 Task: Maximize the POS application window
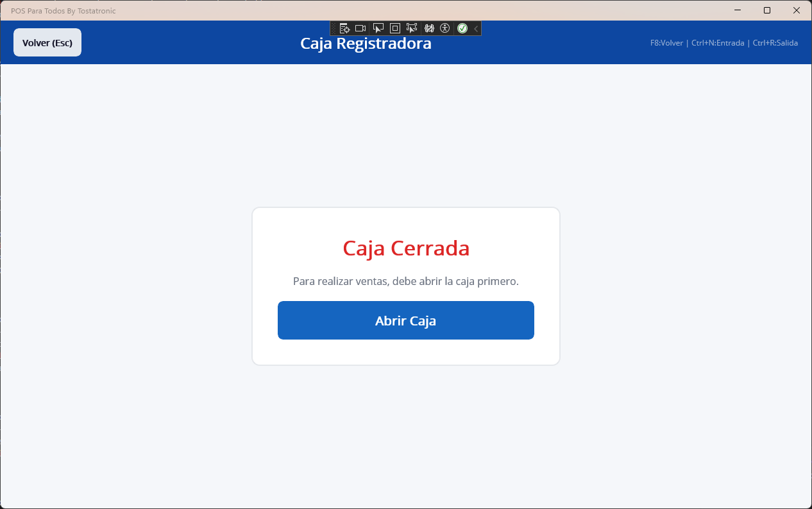pyautogui.click(x=766, y=10)
